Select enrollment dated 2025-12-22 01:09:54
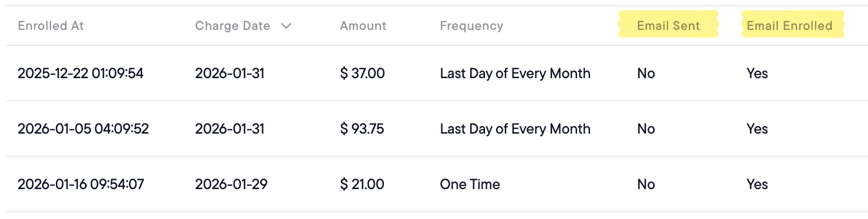 80,73
